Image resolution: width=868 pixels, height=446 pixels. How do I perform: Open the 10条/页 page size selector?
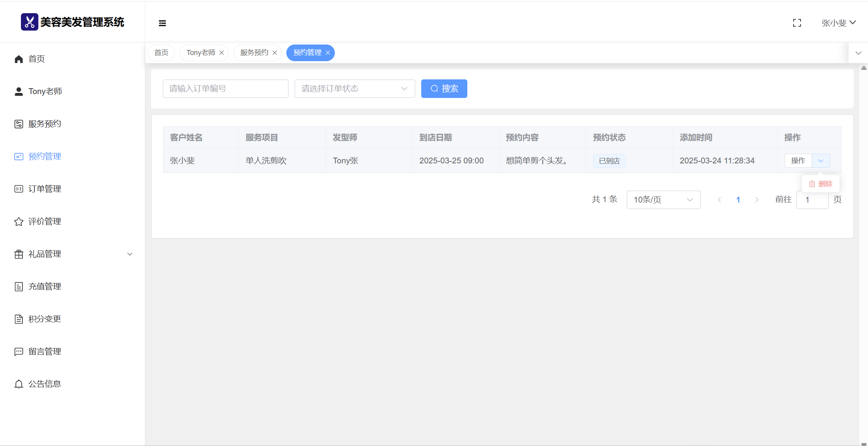pos(663,200)
